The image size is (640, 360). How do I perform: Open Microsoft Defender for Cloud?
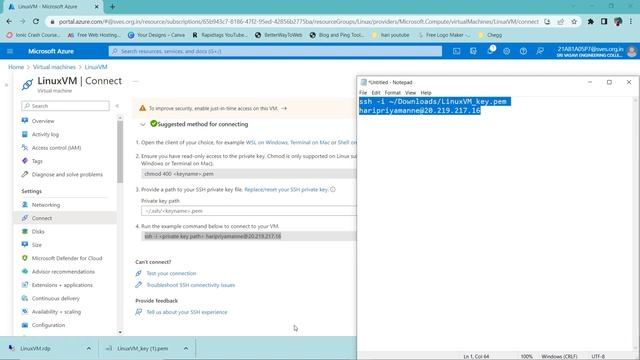pyautogui.click(x=67, y=258)
